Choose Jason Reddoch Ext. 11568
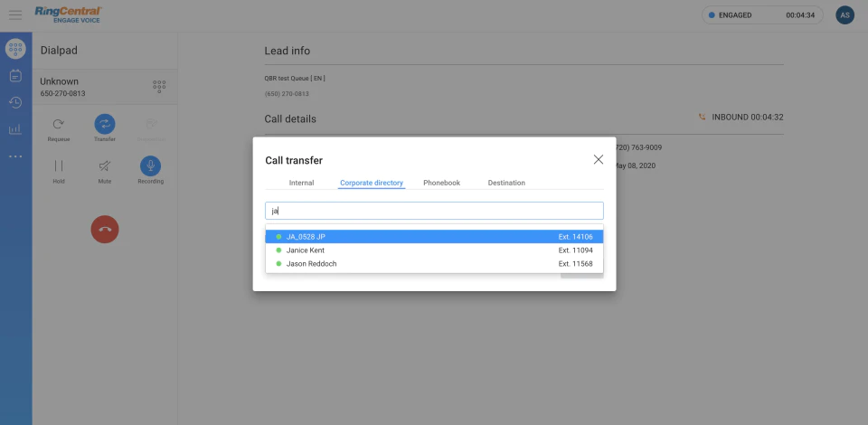Viewport: 868px width, 425px height. [x=434, y=264]
